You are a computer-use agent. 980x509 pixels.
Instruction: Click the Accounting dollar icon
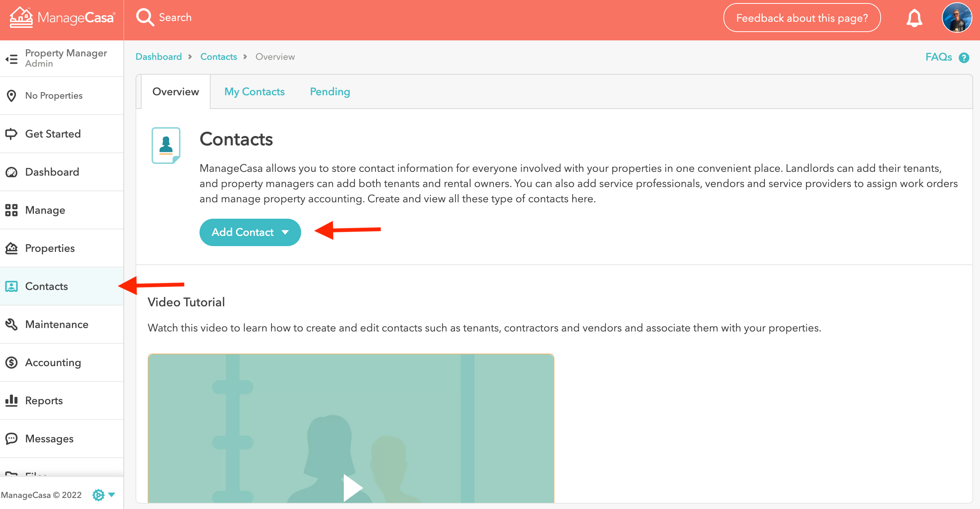point(11,362)
